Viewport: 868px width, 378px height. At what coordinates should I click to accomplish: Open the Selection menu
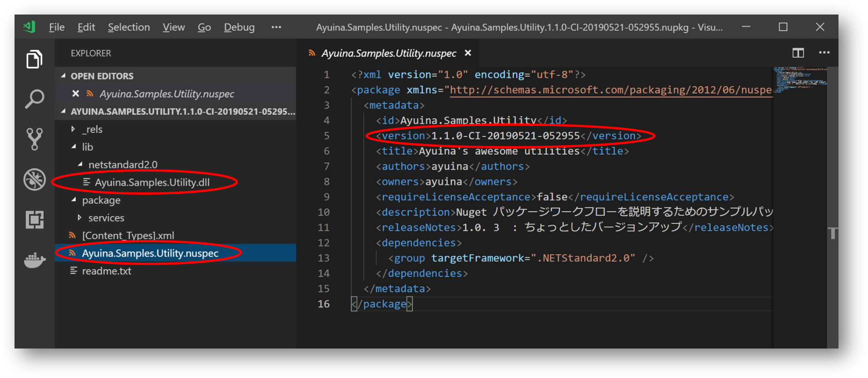[x=129, y=27]
